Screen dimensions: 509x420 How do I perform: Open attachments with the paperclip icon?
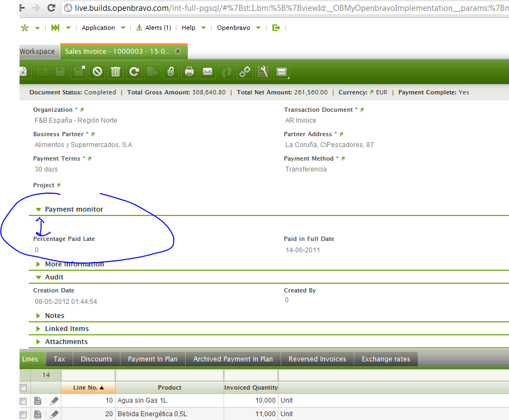click(171, 71)
